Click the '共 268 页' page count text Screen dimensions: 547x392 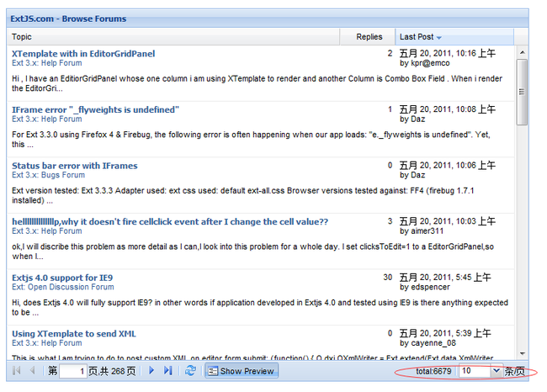(117, 371)
